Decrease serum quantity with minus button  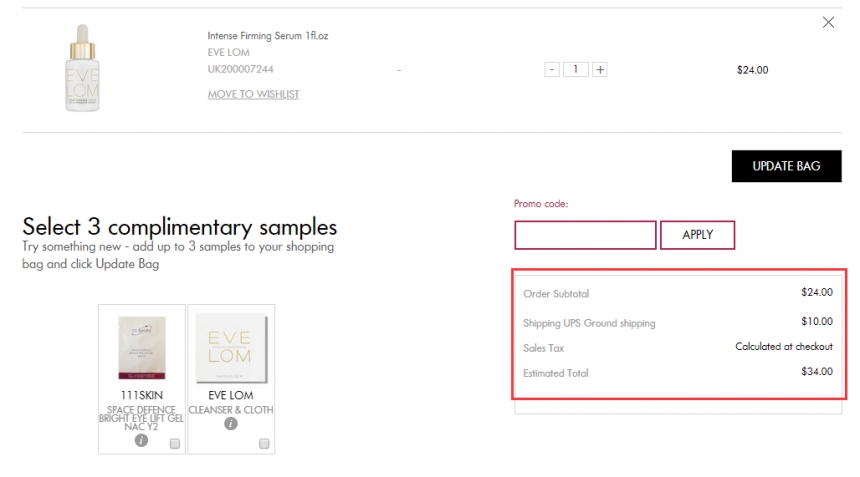click(552, 70)
